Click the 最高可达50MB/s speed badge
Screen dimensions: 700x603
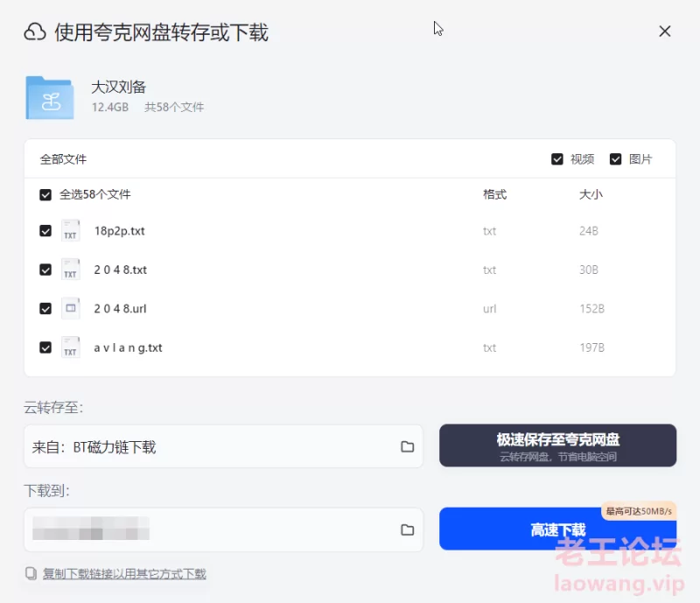point(639,511)
